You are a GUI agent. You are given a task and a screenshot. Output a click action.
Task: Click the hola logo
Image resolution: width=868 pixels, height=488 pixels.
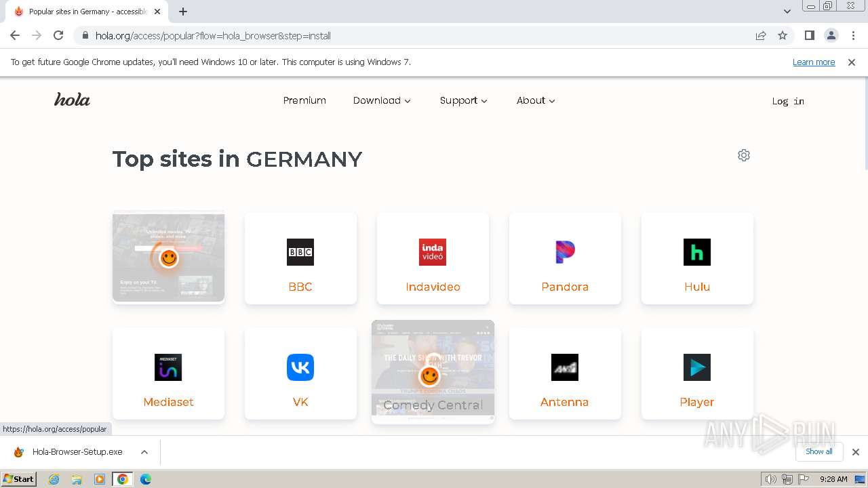72,100
